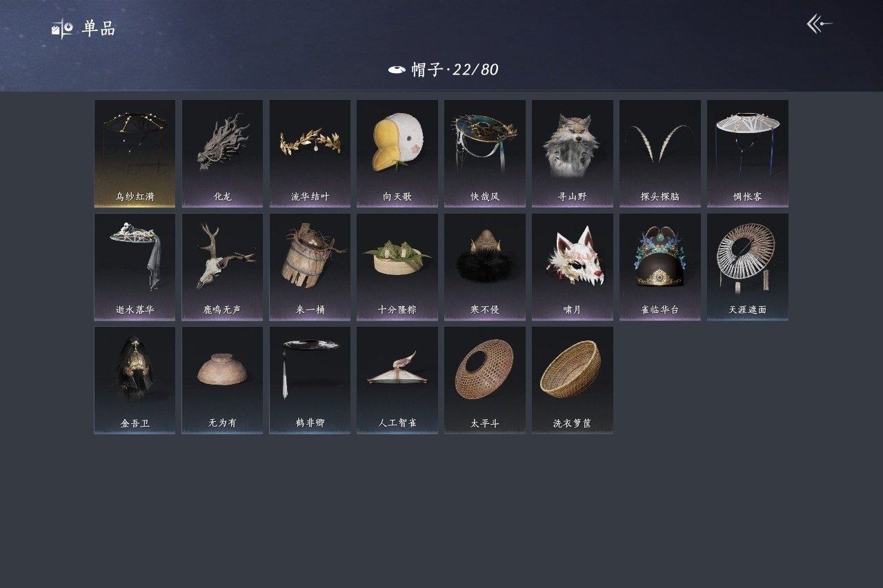Image resolution: width=883 pixels, height=588 pixels.
Task: Choose the 流华结叶 golden leaf crown
Action: pos(310,153)
